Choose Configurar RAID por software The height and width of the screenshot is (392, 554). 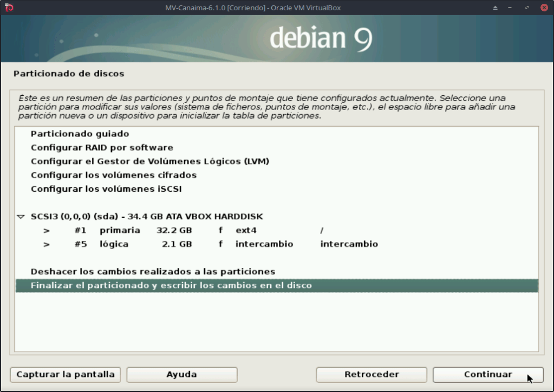click(x=102, y=147)
